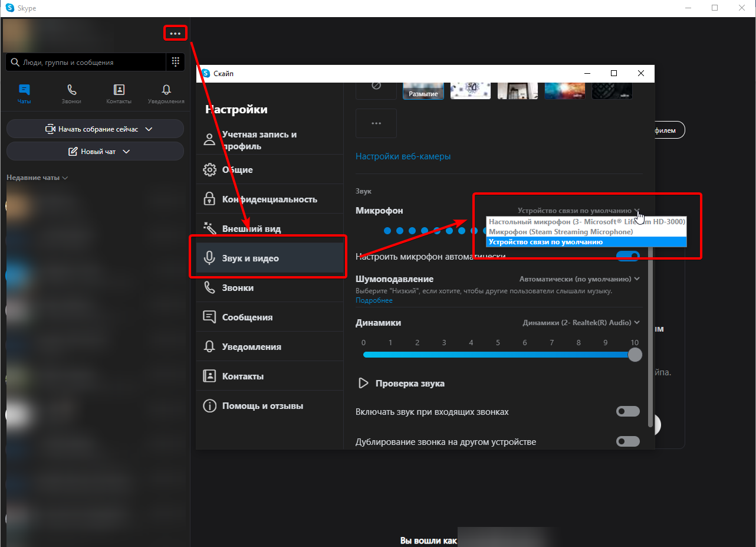Choose Микрофон Steam Streaming Microphone option
This screenshot has width=756, height=547.
[x=587, y=232]
